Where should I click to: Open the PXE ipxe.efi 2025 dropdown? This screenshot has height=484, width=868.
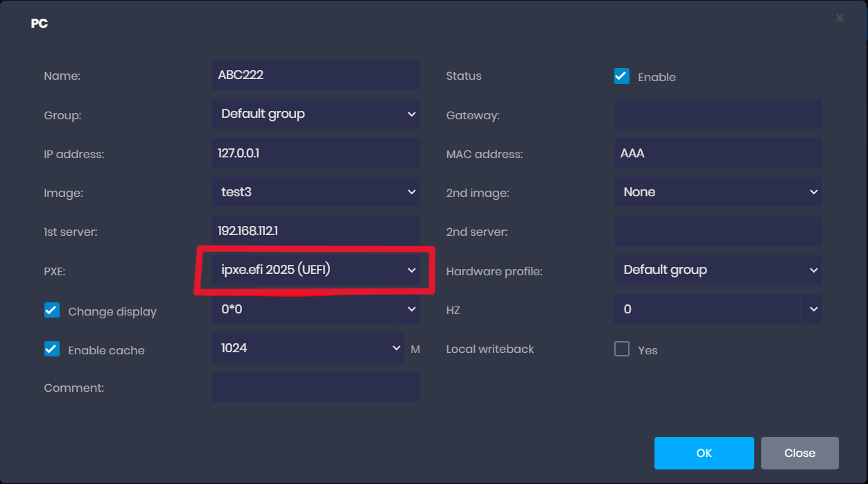315,270
